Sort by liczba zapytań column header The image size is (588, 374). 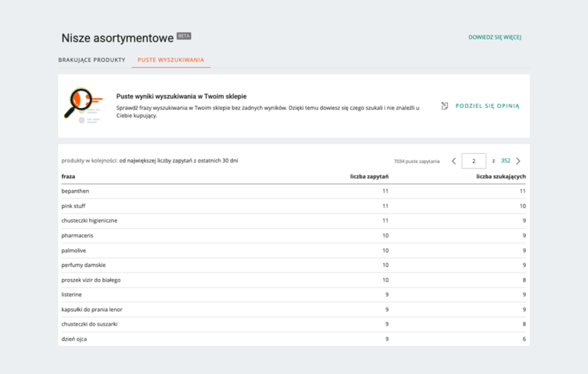click(369, 176)
